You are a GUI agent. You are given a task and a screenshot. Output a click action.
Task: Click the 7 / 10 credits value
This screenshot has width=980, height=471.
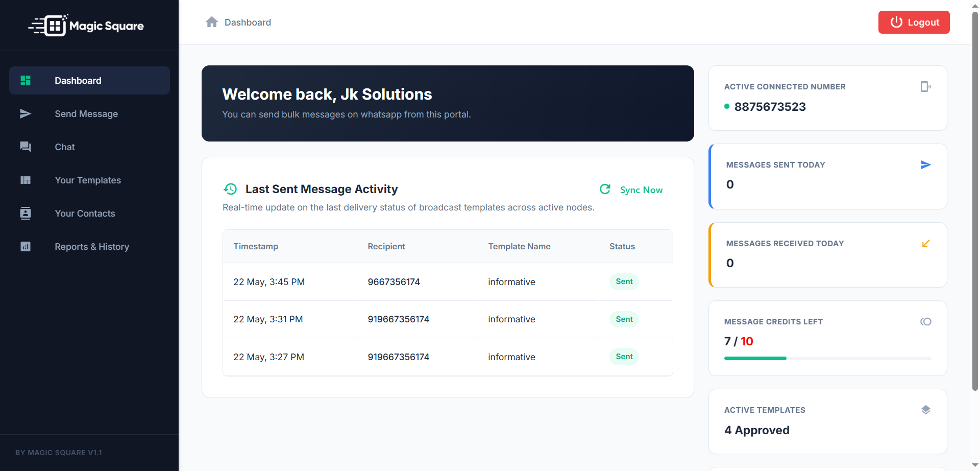pyautogui.click(x=739, y=341)
